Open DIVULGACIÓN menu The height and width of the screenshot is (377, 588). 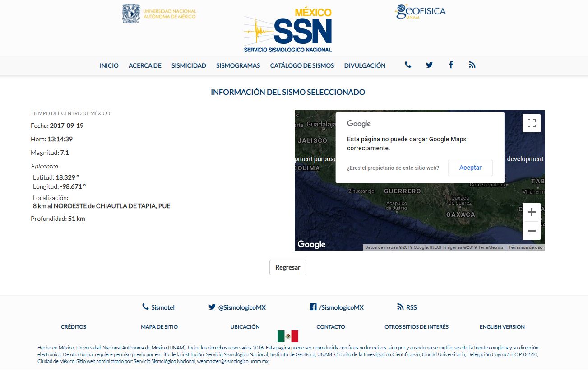(365, 65)
